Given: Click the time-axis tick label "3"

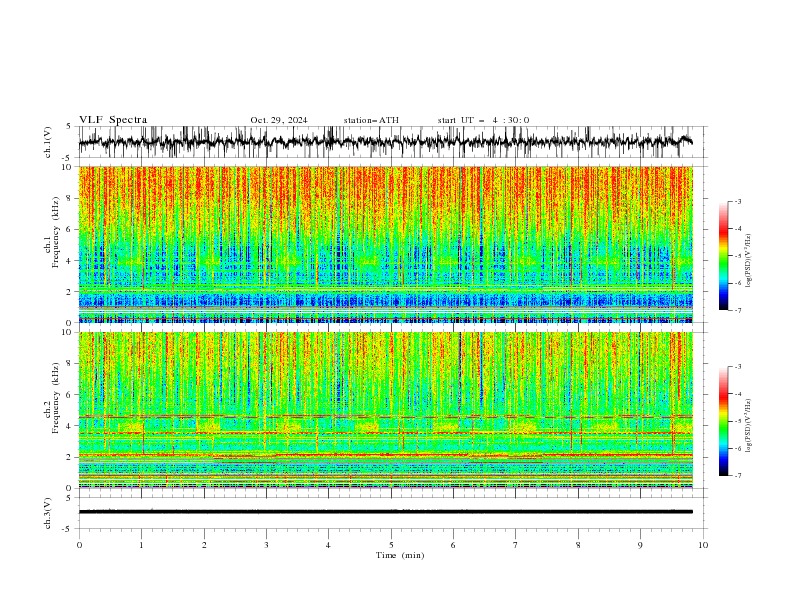Looking at the screenshot, I should click(x=266, y=545).
